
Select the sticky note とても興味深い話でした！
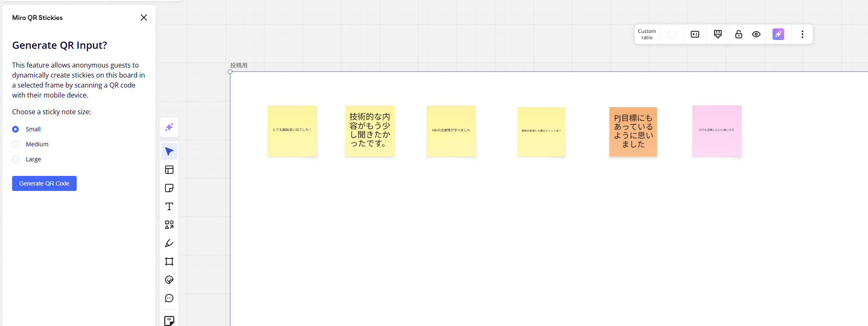coord(292,131)
